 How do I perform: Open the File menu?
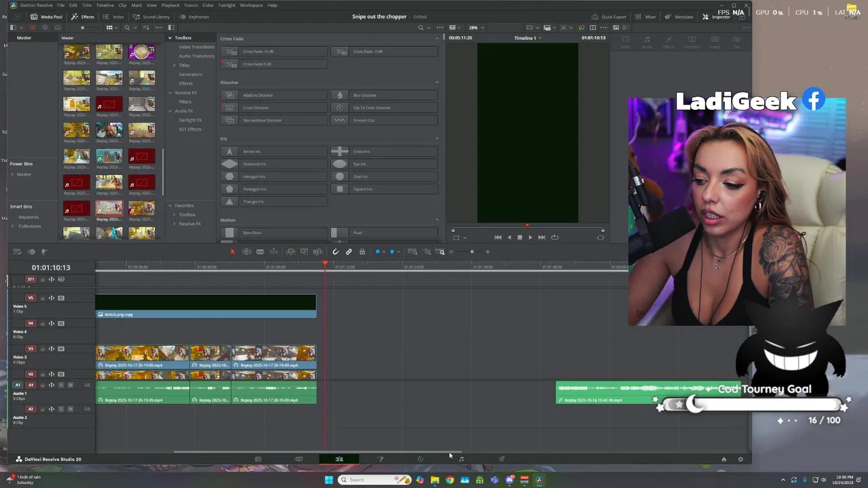coord(60,5)
